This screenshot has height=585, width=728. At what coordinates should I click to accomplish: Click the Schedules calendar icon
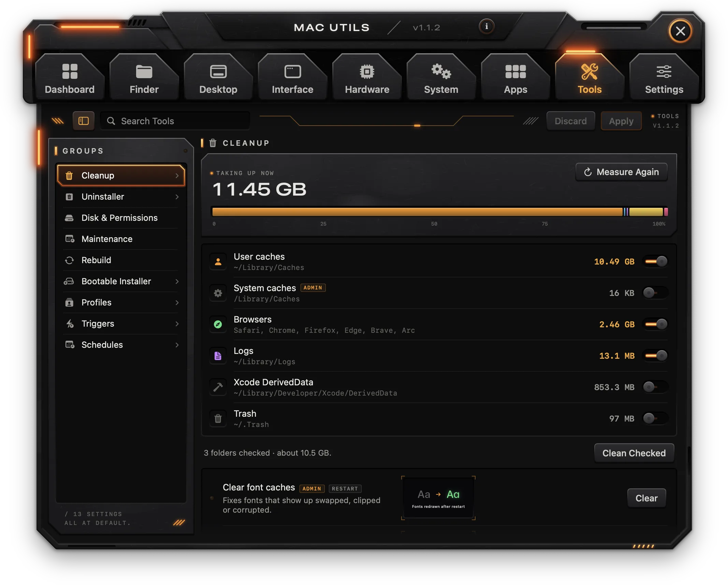70,345
